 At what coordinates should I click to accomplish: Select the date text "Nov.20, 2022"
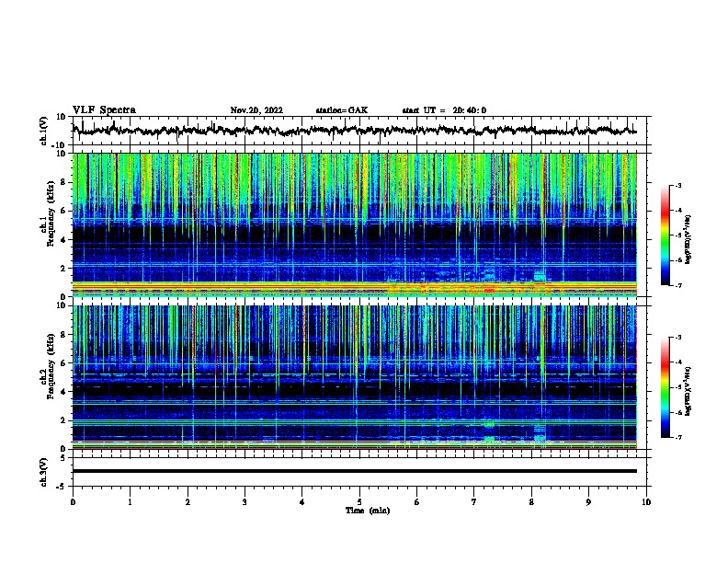pyautogui.click(x=256, y=110)
